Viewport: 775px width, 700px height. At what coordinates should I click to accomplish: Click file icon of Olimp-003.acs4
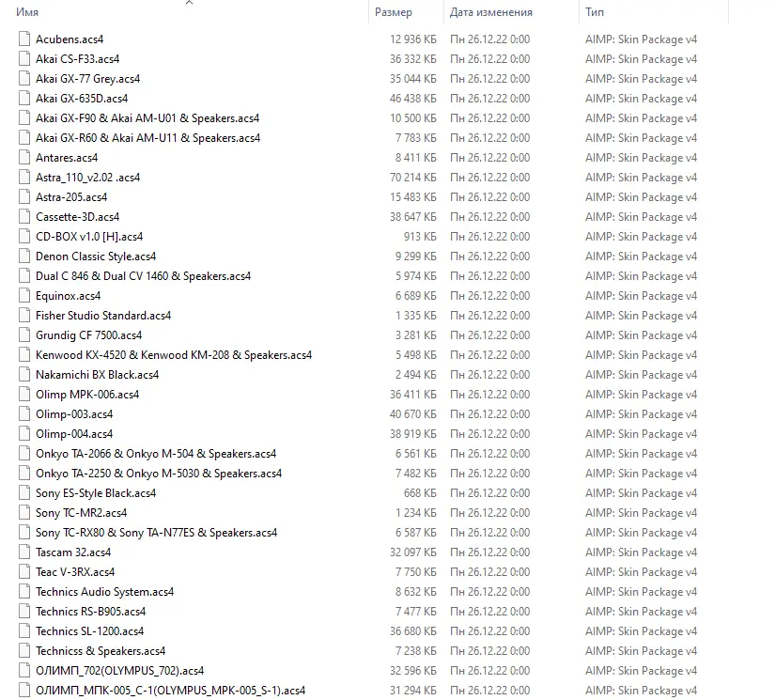pos(24,414)
